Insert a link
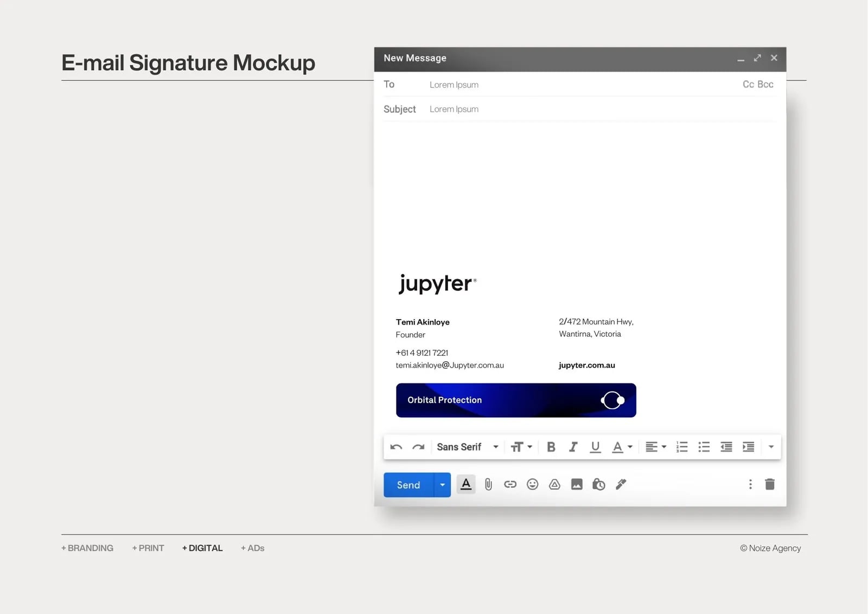This screenshot has width=868, height=614. (510, 484)
